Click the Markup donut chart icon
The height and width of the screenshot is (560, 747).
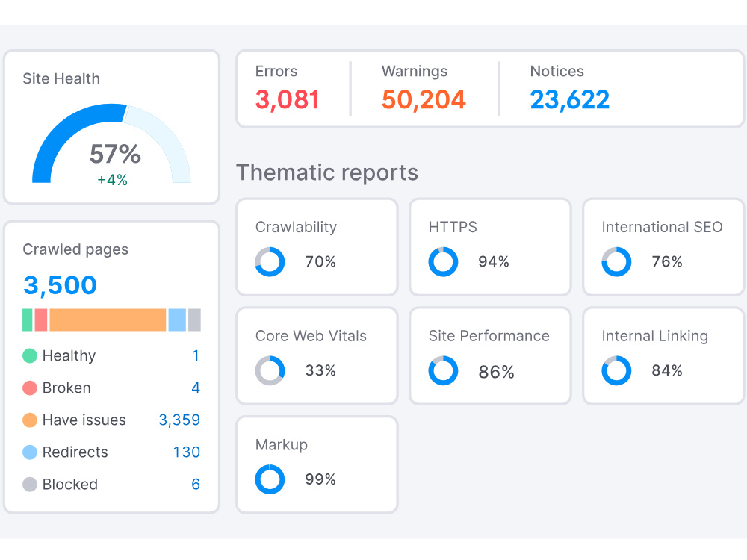pos(270,479)
